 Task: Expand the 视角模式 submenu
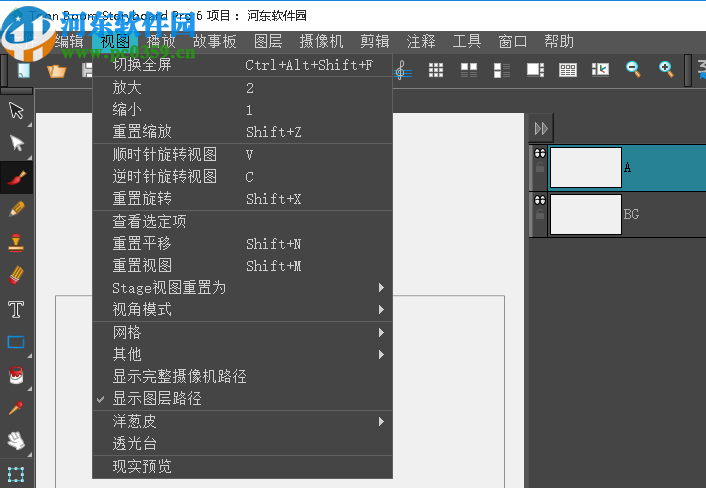click(x=242, y=310)
